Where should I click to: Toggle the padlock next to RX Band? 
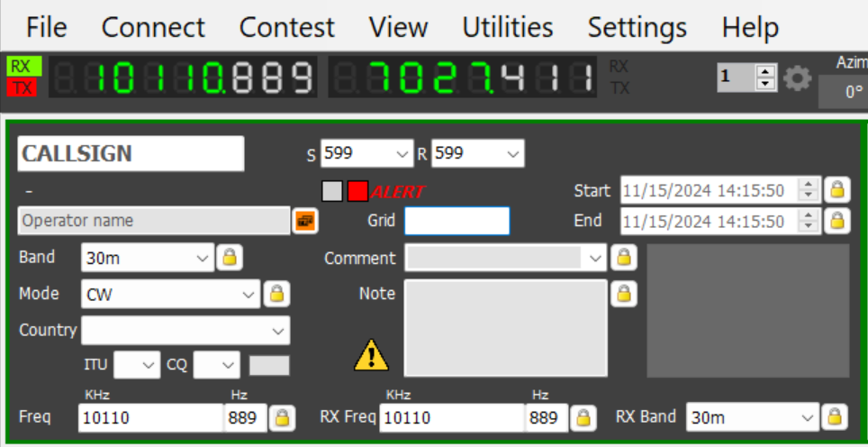[834, 417]
